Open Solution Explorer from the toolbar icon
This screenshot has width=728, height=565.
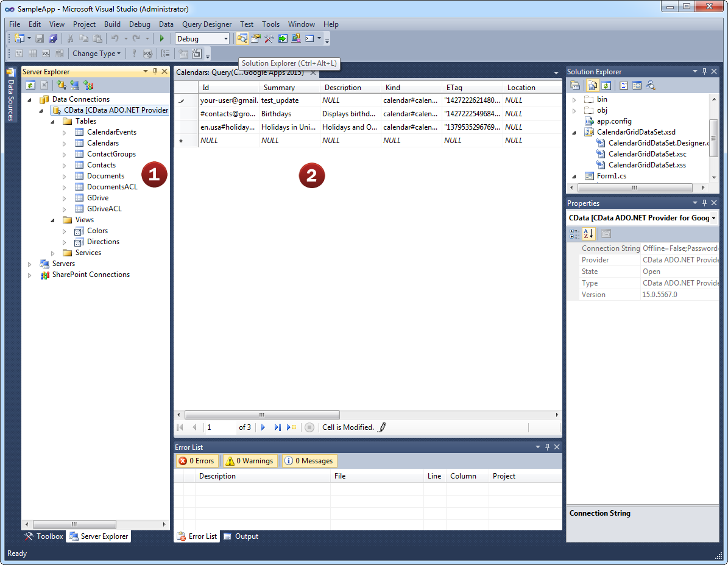coord(242,38)
